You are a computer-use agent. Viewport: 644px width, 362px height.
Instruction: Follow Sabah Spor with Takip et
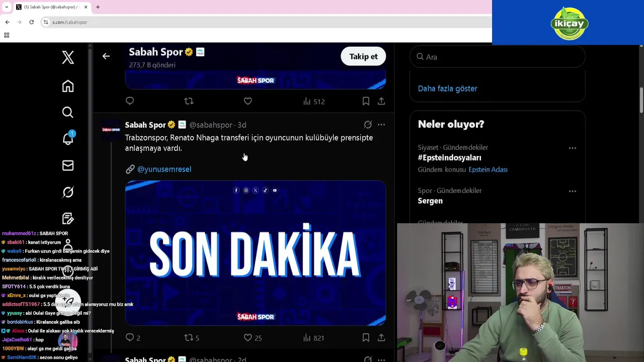363,56
